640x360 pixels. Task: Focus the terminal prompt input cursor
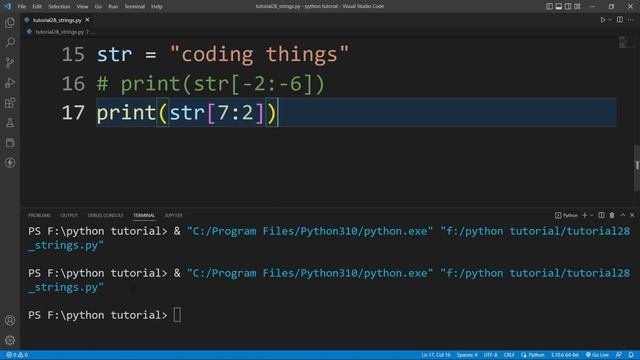[x=177, y=315]
